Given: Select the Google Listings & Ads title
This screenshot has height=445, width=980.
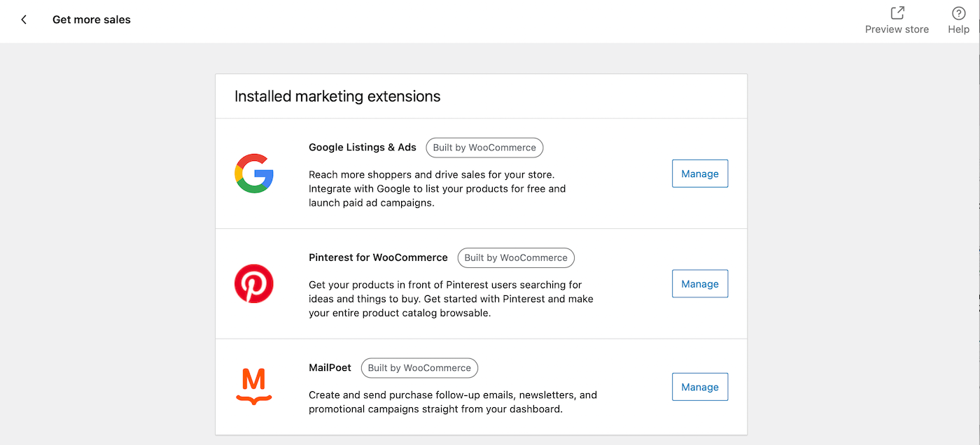Looking at the screenshot, I should pos(362,148).
